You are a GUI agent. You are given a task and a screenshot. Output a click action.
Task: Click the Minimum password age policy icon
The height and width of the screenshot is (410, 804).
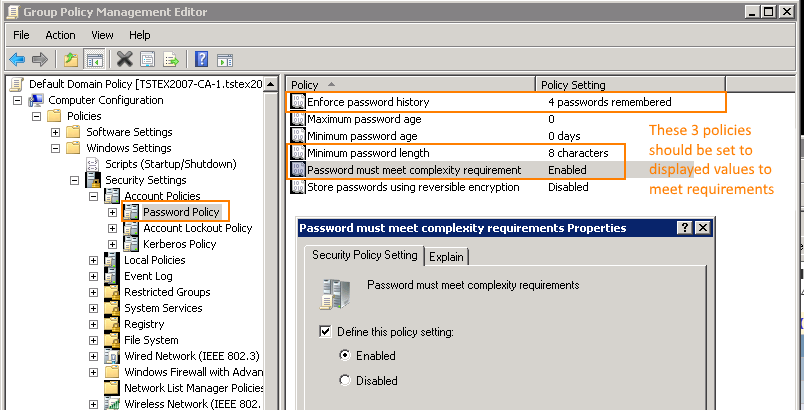297,136
